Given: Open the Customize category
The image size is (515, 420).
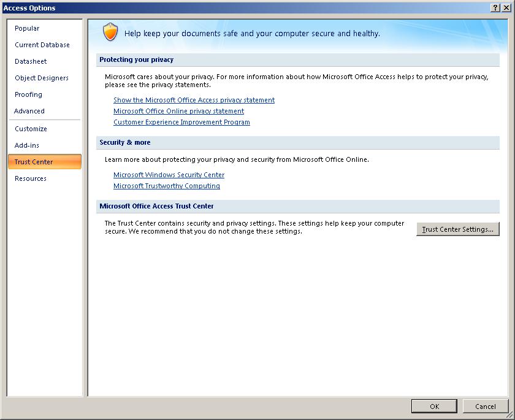Looking at the screenshot, I should pos(31,129).
